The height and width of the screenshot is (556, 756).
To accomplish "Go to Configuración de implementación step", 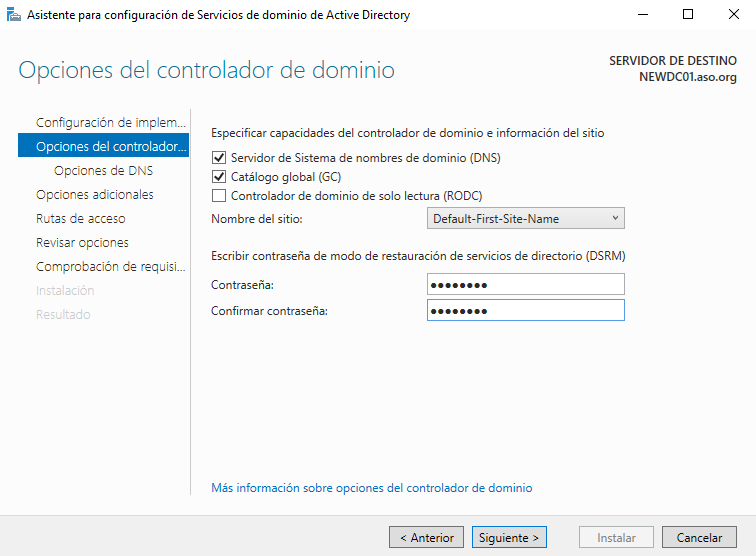I will [110, 122].
